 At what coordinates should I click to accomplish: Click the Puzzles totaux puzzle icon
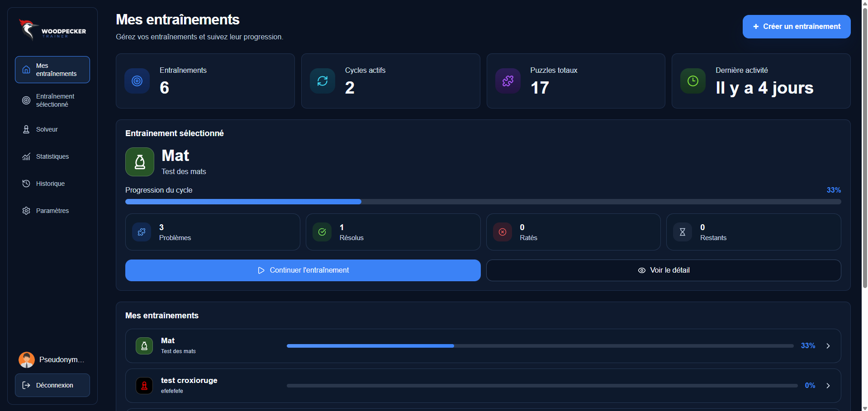coord(508,81)
